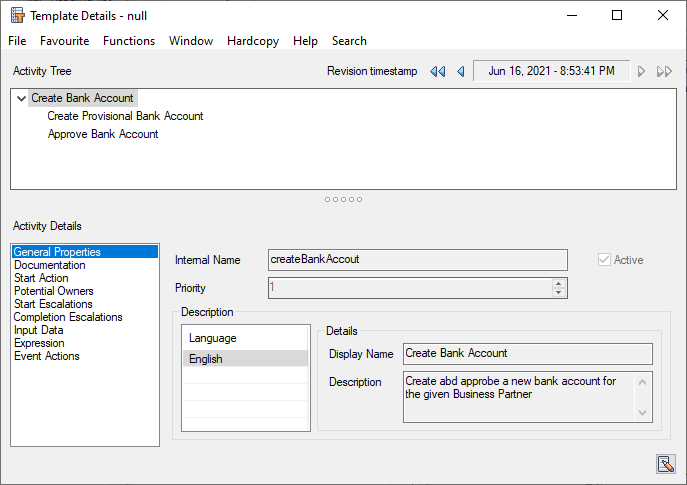The height and width of the screenshot is (485, 687).
Task: Go to the previous revision timestamp
Action: 460,72
